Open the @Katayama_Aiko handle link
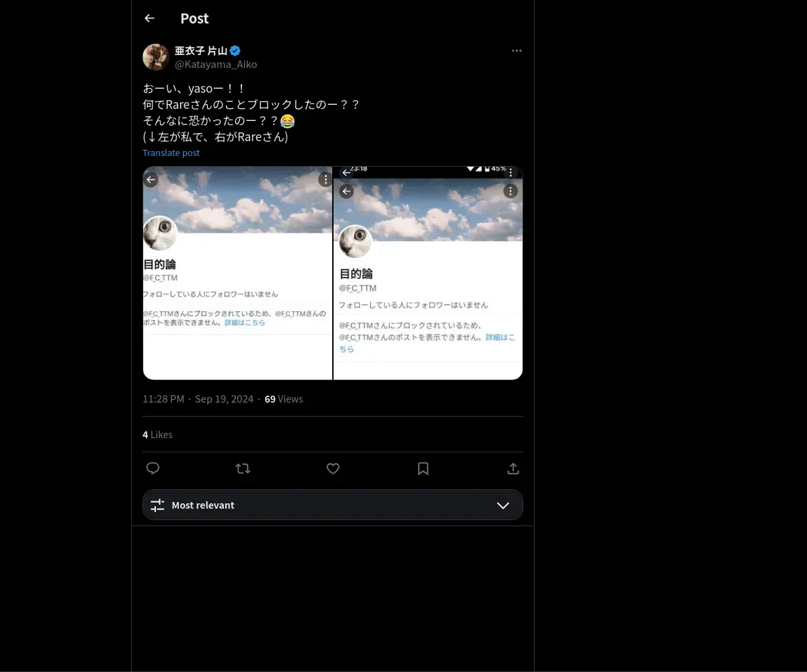 click(x=216, y=65)
